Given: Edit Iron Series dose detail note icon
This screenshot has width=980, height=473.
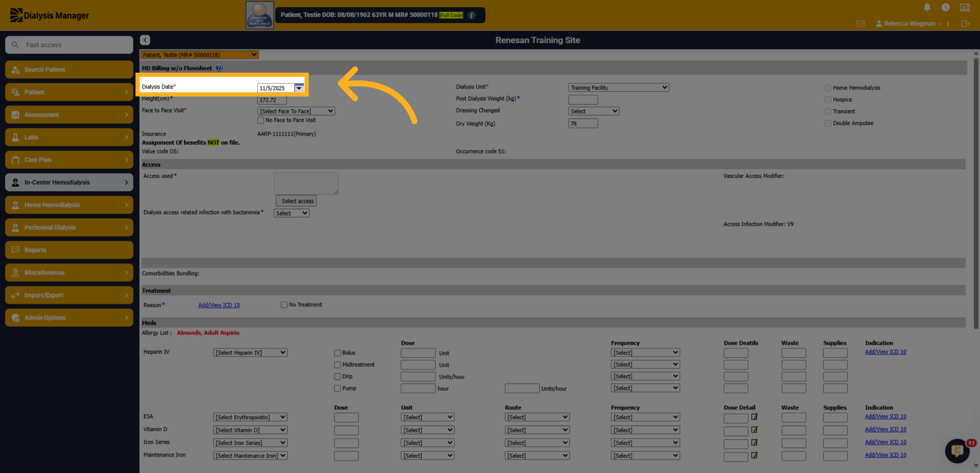Looking at the screenshot, I should 754,442.
